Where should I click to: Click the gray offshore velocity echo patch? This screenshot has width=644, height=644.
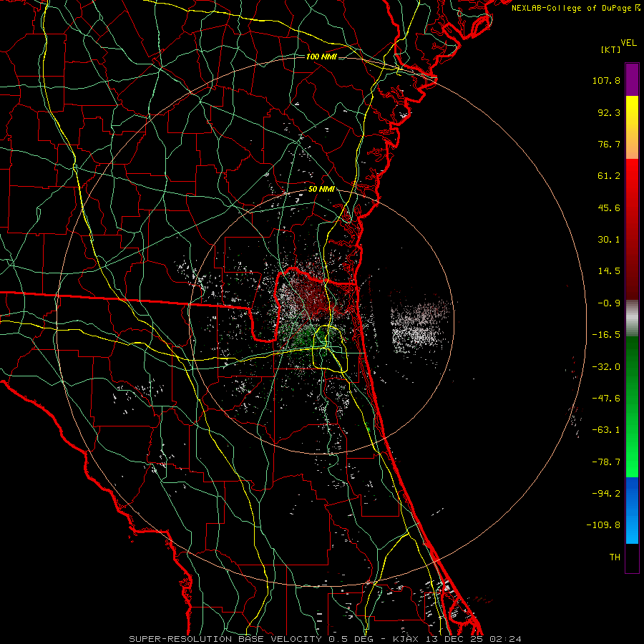(419, 326)
